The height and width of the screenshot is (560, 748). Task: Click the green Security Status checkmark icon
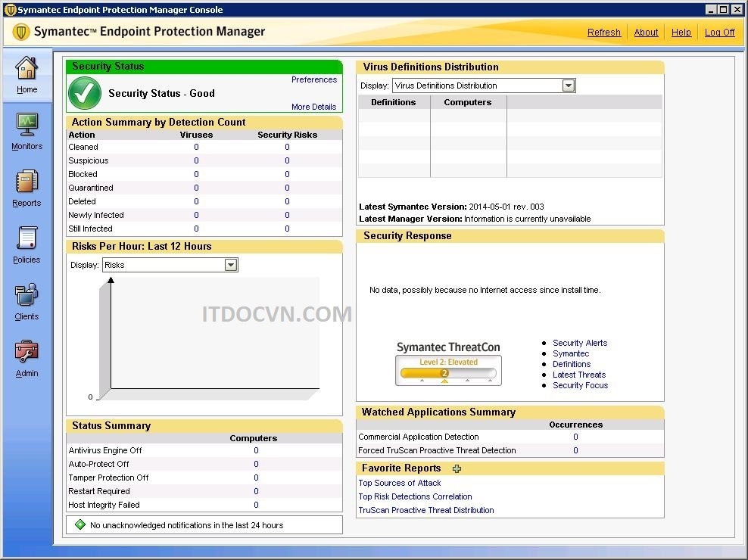pyautogui.click(x=84, y=93)
